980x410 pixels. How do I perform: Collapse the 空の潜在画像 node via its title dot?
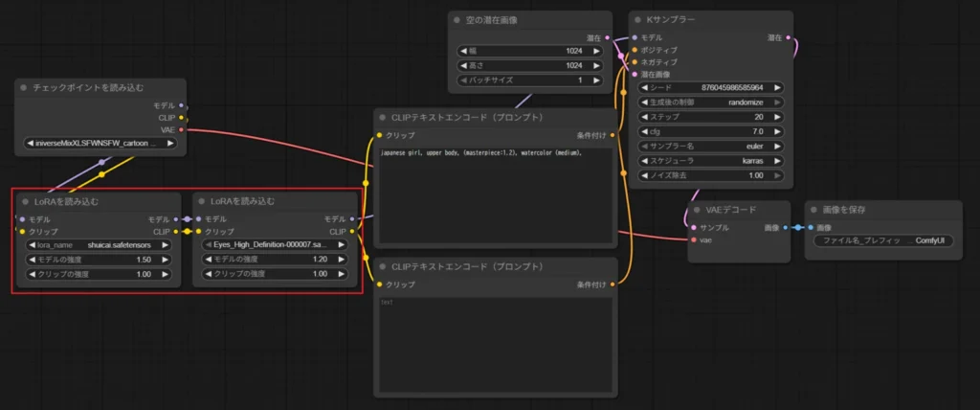458,20
